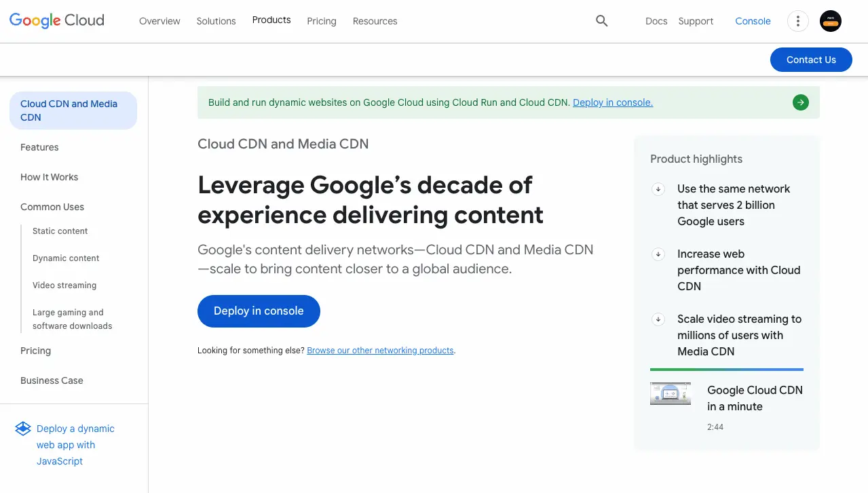The image size is (868, 493).
Task: Jump to Common Uses section
Action: 52,207
